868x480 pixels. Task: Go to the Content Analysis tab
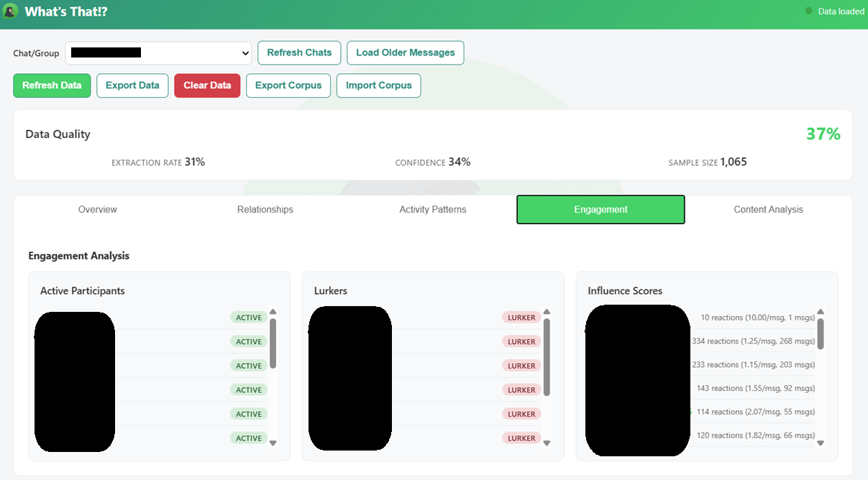768,209
